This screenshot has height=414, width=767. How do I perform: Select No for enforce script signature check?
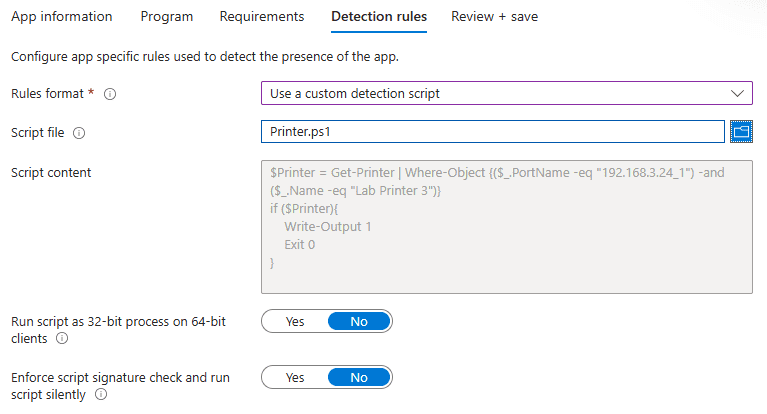pyautogui.click(x=359, y=377)
